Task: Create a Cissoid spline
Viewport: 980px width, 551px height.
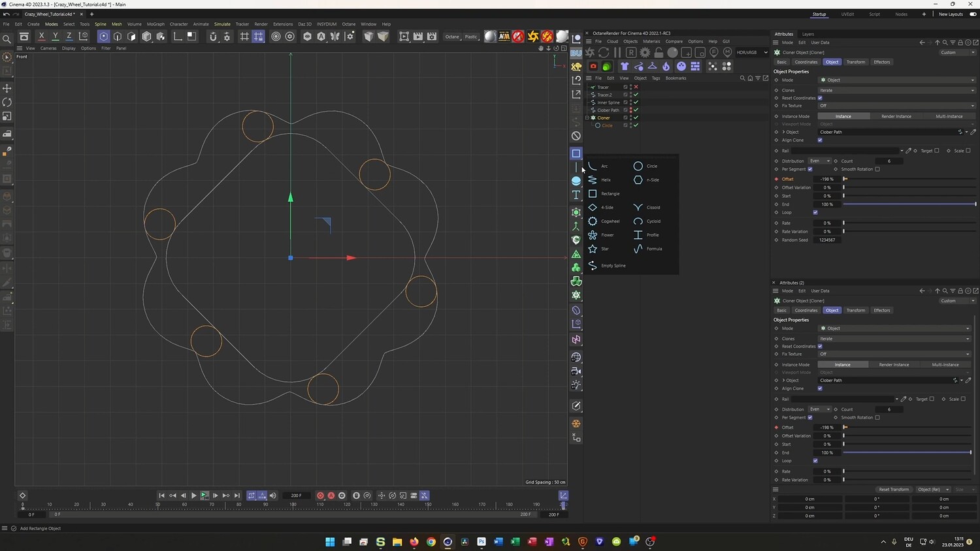Action: 647,207
